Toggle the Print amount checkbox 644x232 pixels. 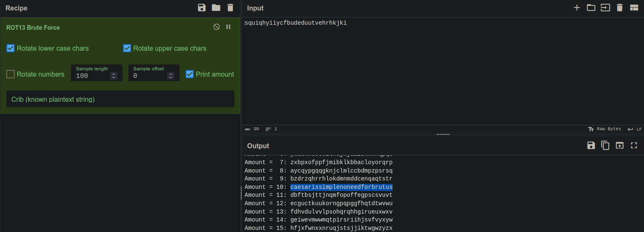pyautogui.click(x=190, y=74)
